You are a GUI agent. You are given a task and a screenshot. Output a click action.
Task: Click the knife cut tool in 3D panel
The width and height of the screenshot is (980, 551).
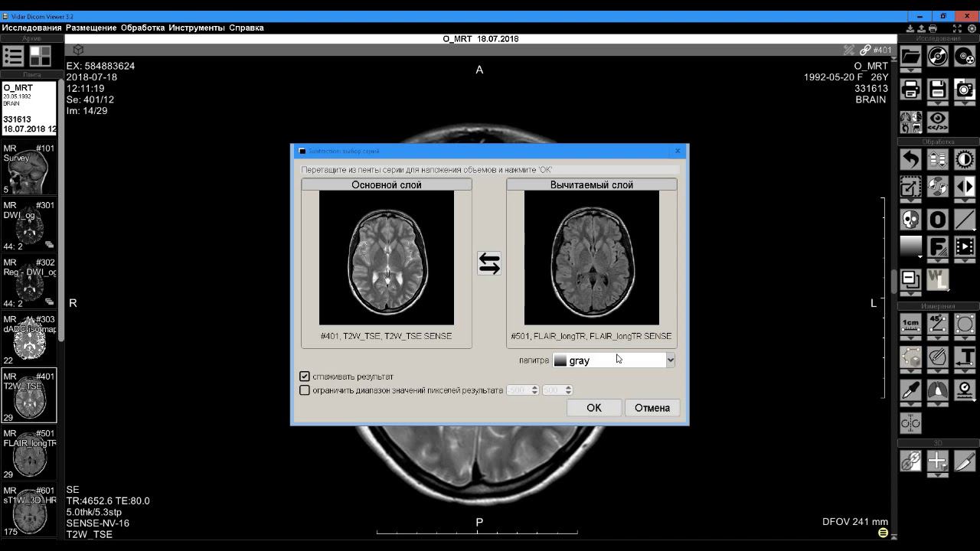tap(964, 461)
